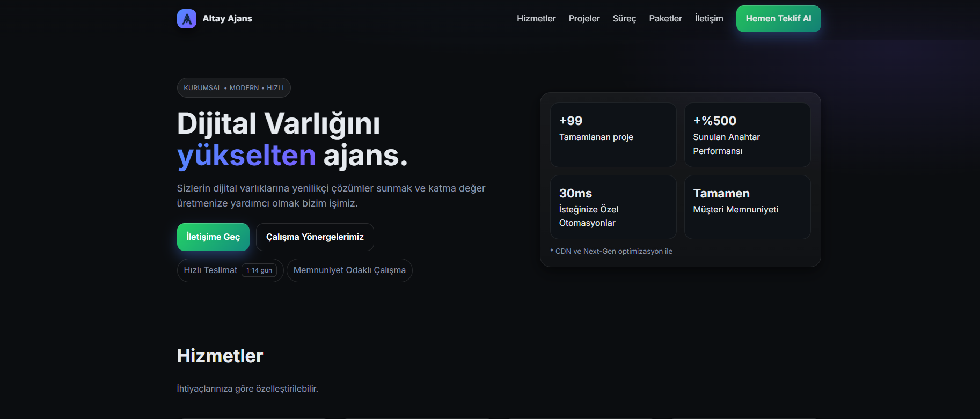This screenshot has width=980, height=419.
Task: Navigate to the Süreç section
Action: tap(624, 19)
